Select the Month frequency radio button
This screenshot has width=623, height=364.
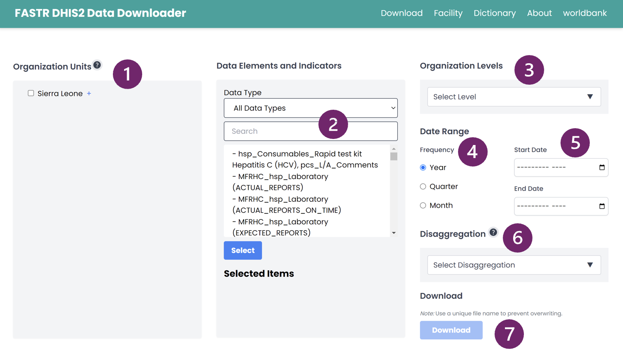423,205
